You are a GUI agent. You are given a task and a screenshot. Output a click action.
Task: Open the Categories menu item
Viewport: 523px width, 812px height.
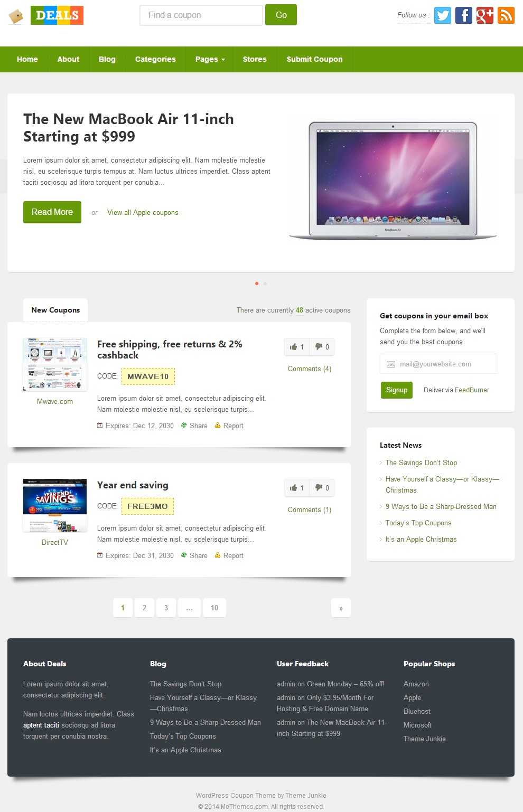click(x=155, y=59)
